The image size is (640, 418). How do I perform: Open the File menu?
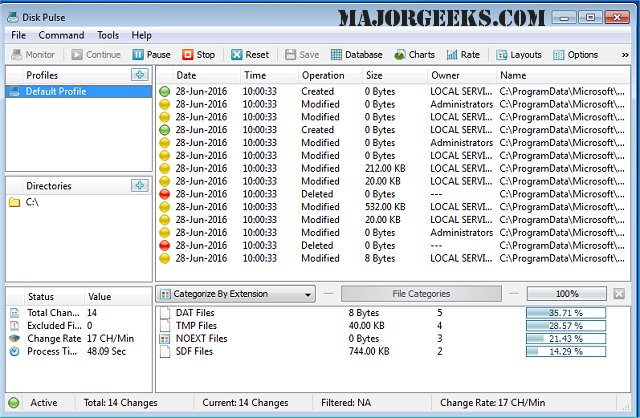[18, 35]
